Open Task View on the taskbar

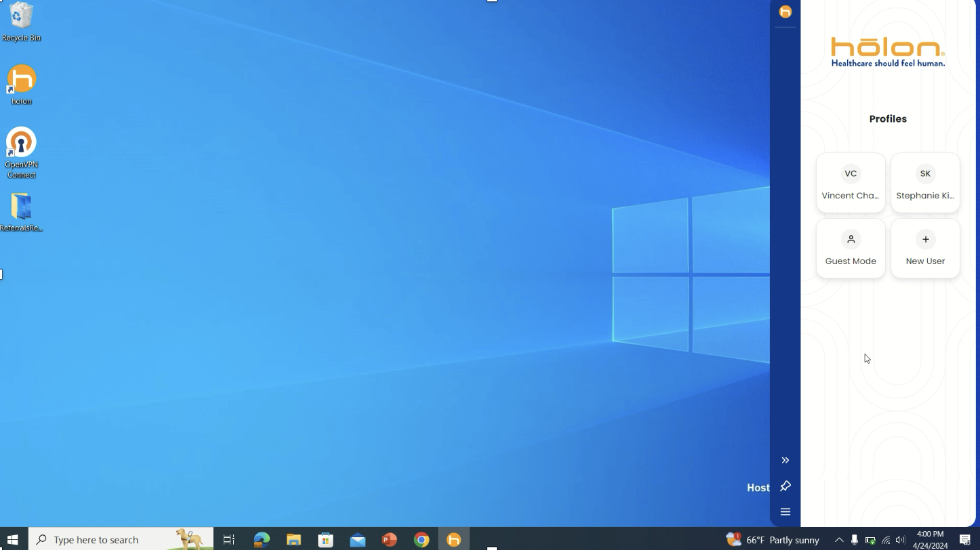pyautogui.click(x=229, y=539)
